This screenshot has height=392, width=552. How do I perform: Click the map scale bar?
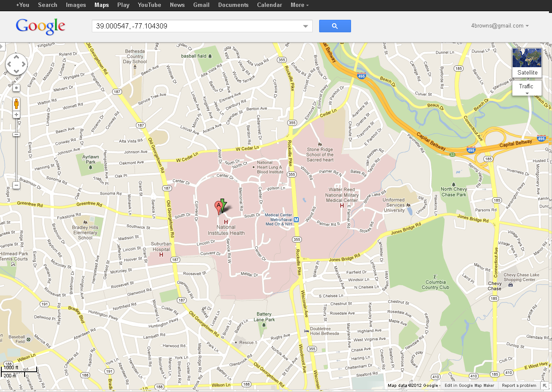click(19, 372)
